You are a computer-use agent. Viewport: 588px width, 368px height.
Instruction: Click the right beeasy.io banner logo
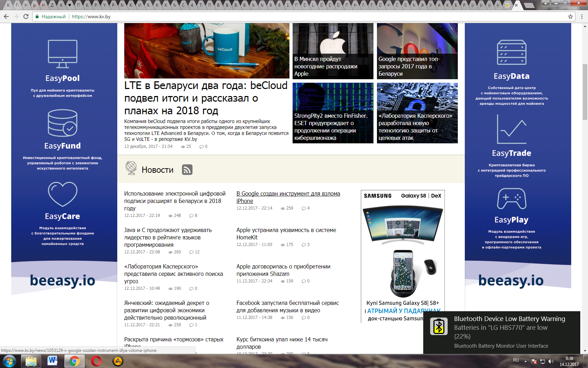click(x=511, y=280)
